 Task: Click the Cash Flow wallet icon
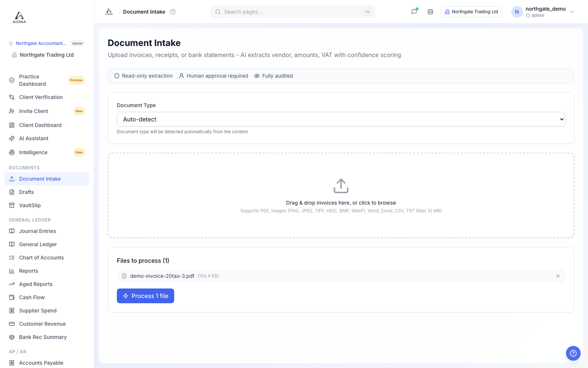point(12,297)
